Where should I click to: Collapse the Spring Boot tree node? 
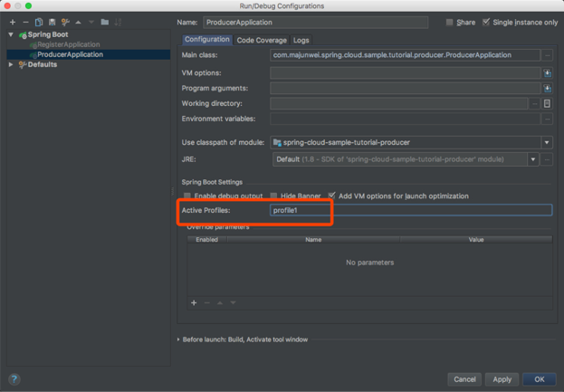tap(11, 34)
